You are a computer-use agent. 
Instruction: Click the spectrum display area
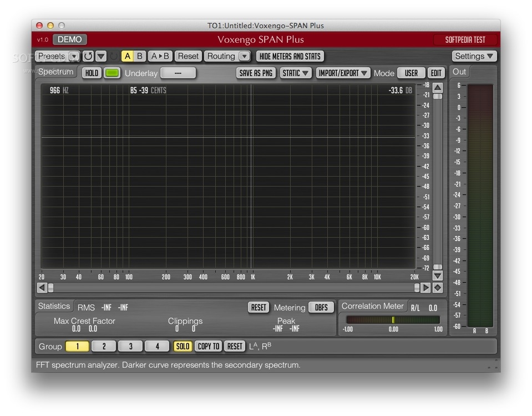[228, 176]
